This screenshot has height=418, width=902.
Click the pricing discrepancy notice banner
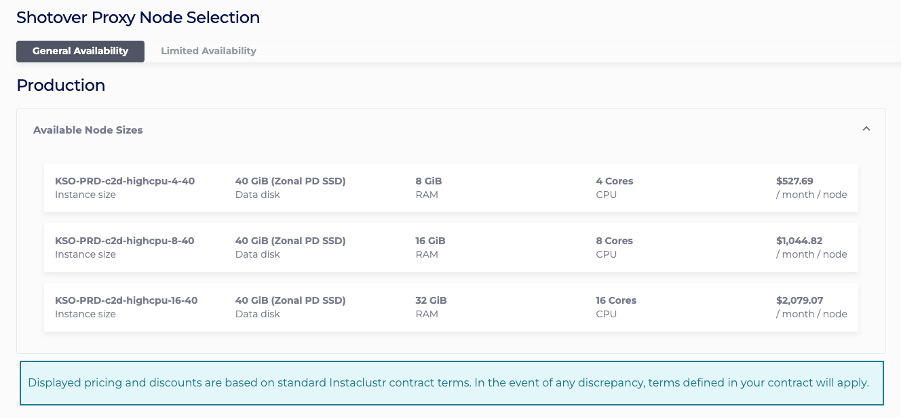[450, 383]
